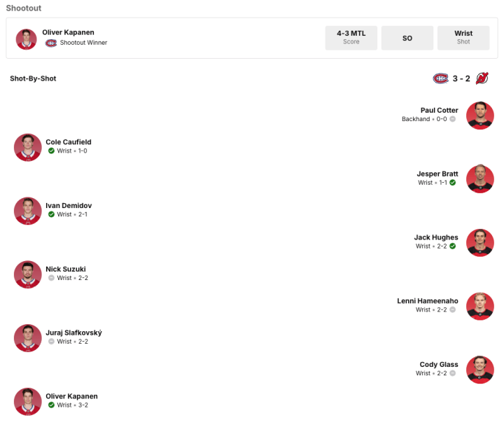This screenshot has height=425, width=504.
Task: Click the New Jersey Devils logo beside the score
Action: (482, 78)
